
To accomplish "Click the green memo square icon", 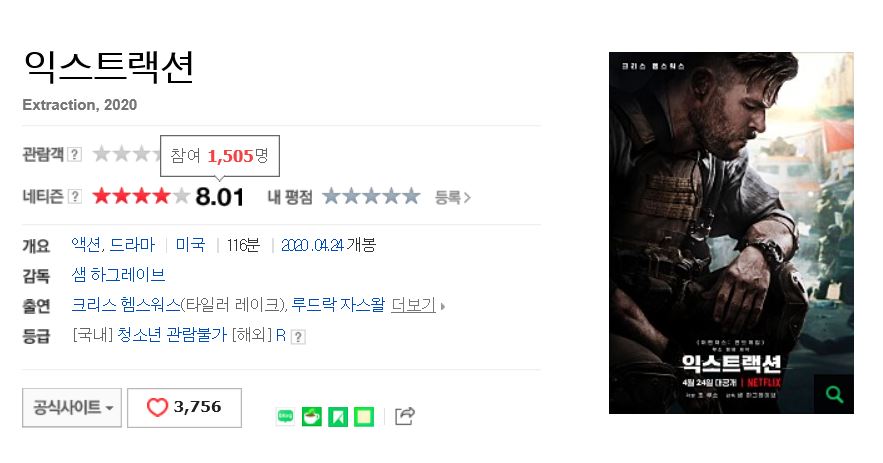I will pyautogui.click(x=364, y=416).
